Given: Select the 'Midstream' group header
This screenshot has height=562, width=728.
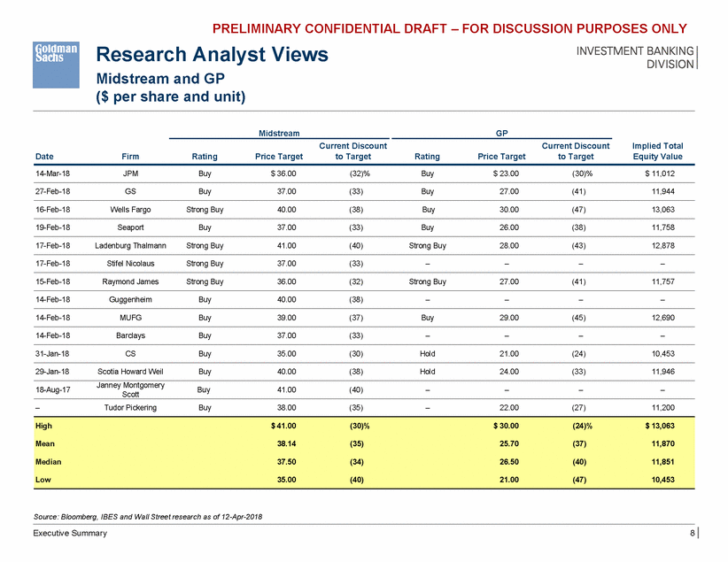Looking at the screenshot, I should [279, 133].
